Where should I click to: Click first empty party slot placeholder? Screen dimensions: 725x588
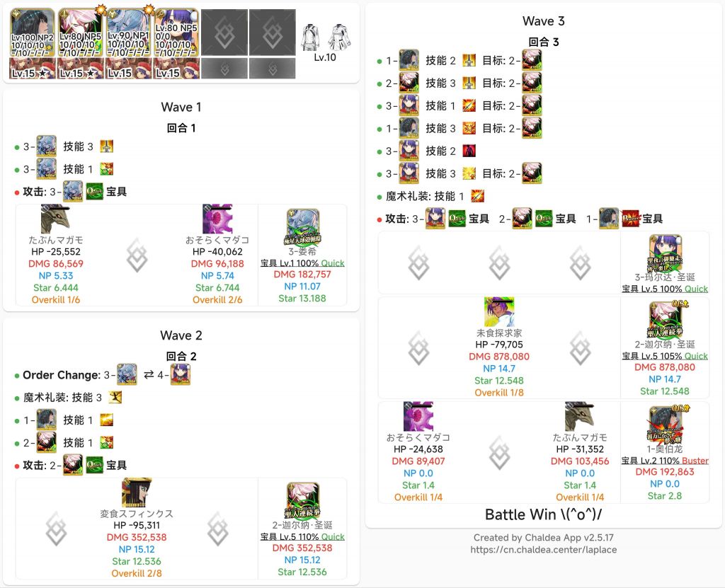[x=224, y=33]
